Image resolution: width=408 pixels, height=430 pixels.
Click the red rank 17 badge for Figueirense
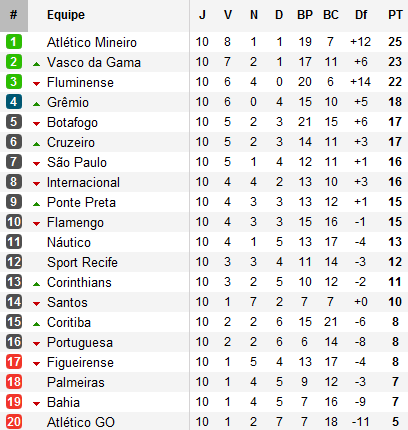(x=14, y=362)
